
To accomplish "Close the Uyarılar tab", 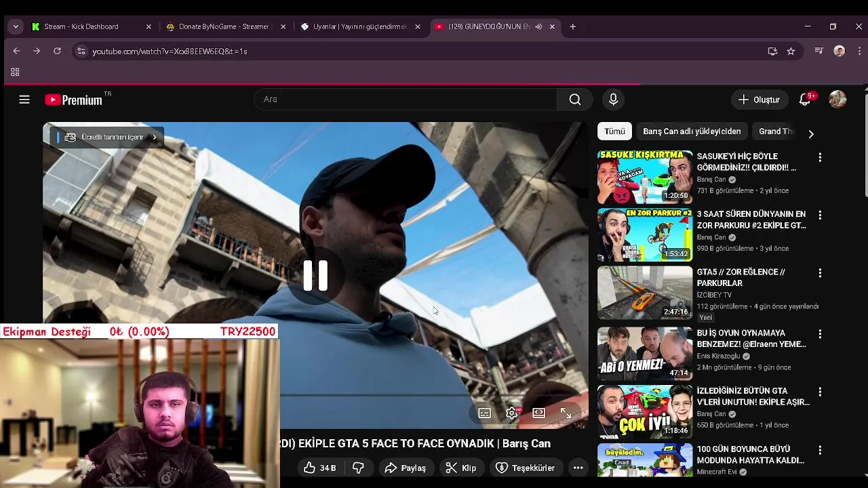I will click(x=418, y=26).
